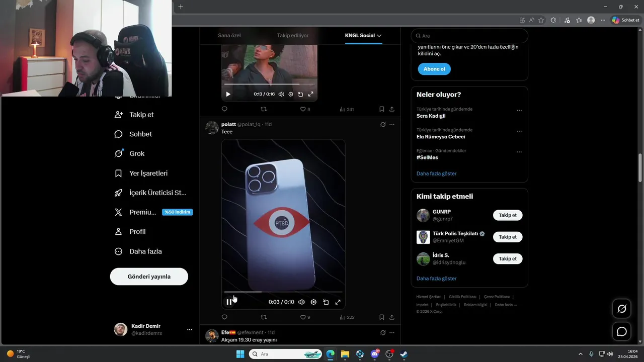This screenshot has width=644, height=362.
Task: Like the post with 241 views
Action: pyautogui.click(x=305, y=109)
